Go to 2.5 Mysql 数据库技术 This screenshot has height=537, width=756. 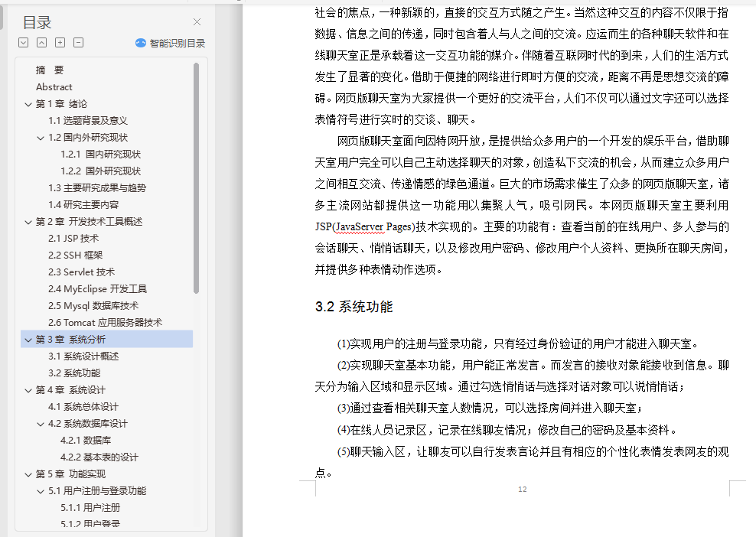point(93,306)
